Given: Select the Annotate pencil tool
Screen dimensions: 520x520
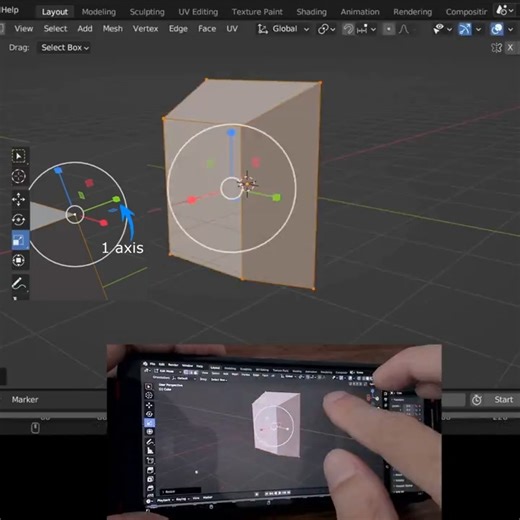Looking at the screenshot, I should [19, 283].
